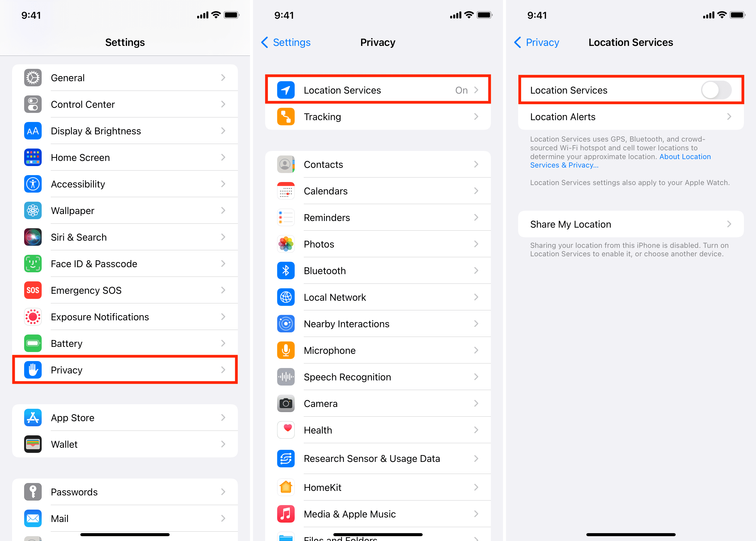756x541 pixels.
Task: Expand the Contacts privacy settings
Action: 379,165
